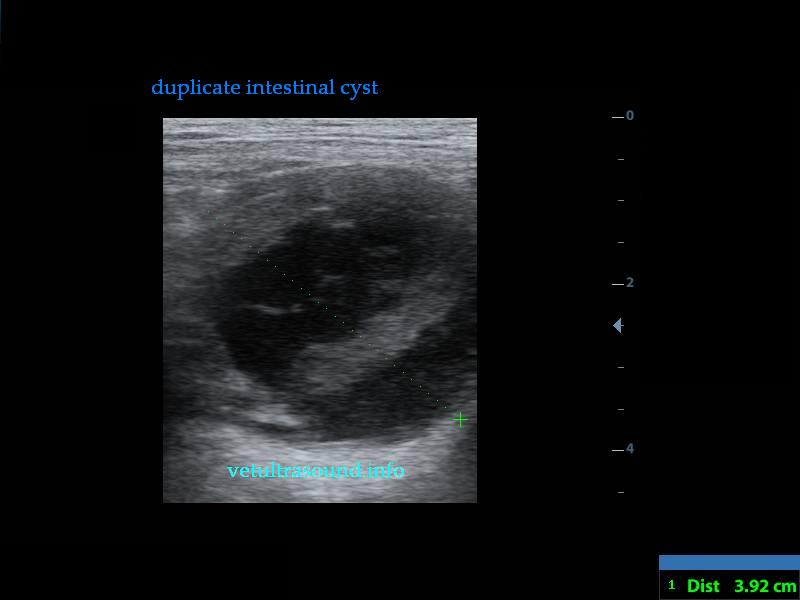This screenshot has width=800, height=600.
Task: Open the vetultrasound.info watermark link
Action: [x=316, y=470]
